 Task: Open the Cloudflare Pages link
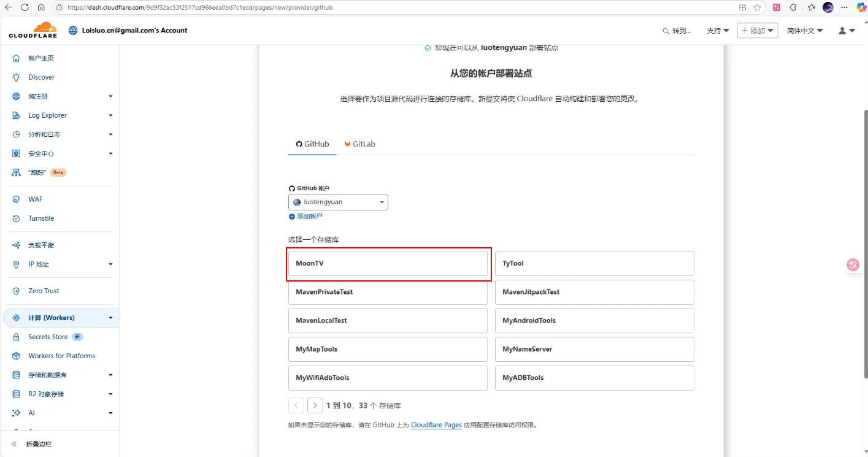coord(436,424)
